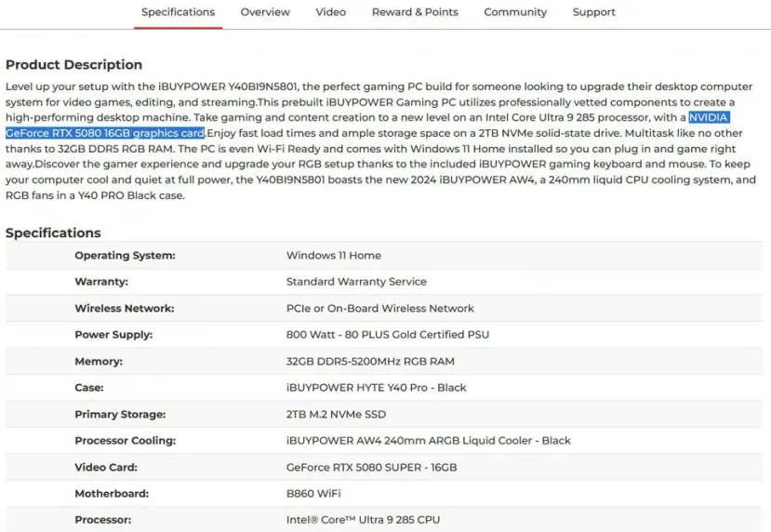Select 'iBUYPOWER AW4 240mm ARGB Liquid Cooler - Black'
The width and height of the screenshot is (771, 532).
428,441
